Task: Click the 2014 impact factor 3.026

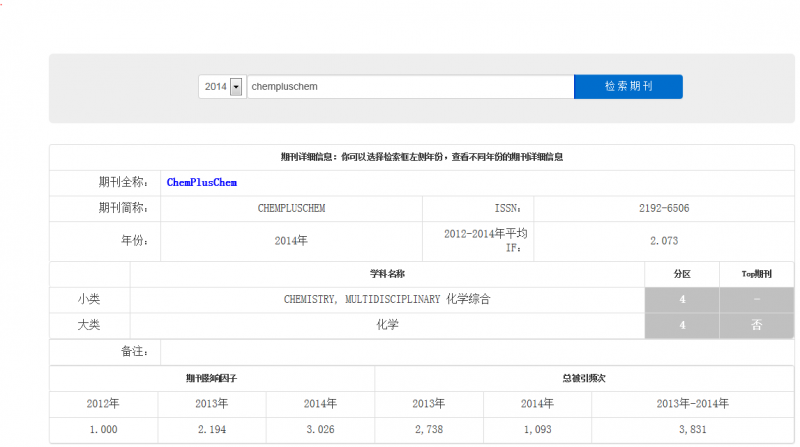Action: [x=320, y=430]
